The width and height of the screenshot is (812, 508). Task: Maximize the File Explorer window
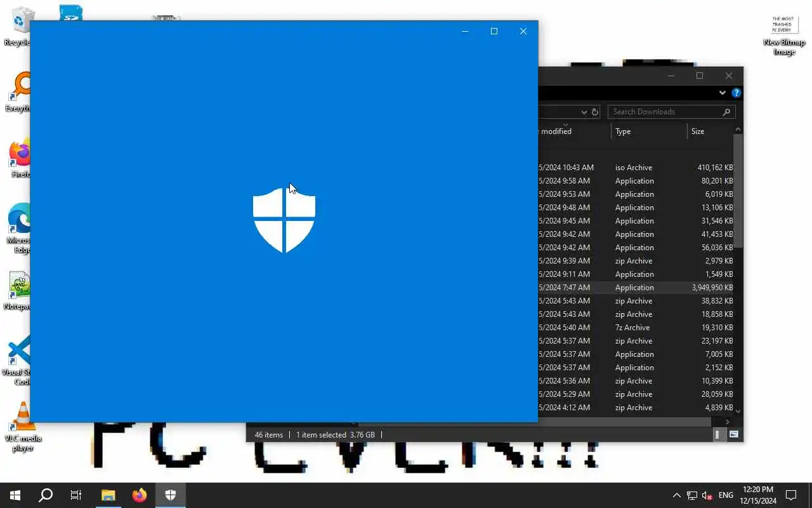tap(700, 76)
